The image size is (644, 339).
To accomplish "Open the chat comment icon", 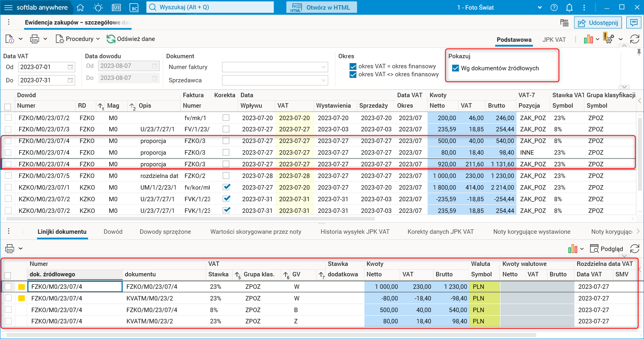I will click(x=634, y=22).
